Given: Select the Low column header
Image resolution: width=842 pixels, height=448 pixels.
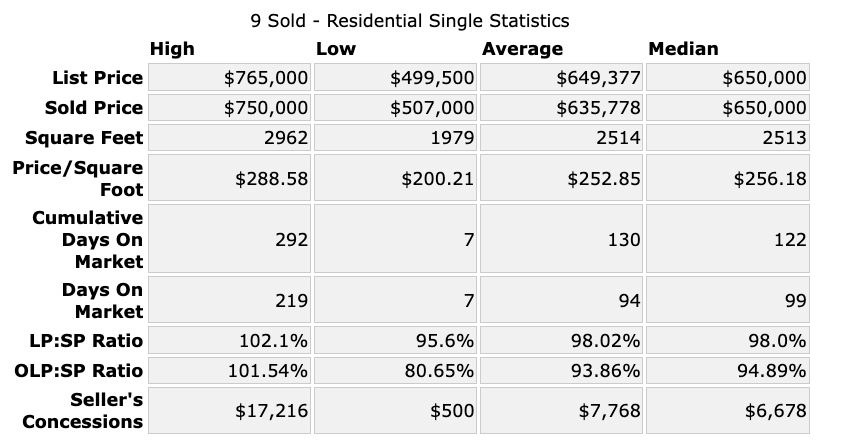Looking at the screenshot, I should point(335,49).
